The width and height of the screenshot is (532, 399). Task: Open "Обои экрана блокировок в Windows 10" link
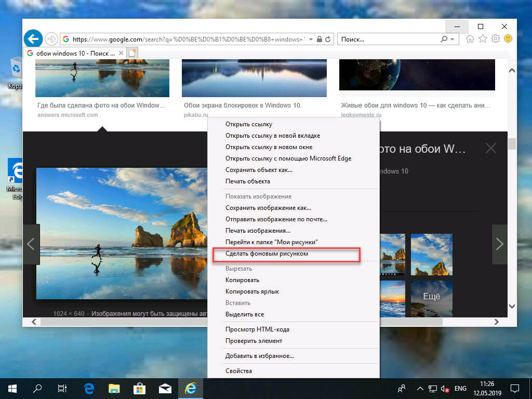tap(243, 105)
